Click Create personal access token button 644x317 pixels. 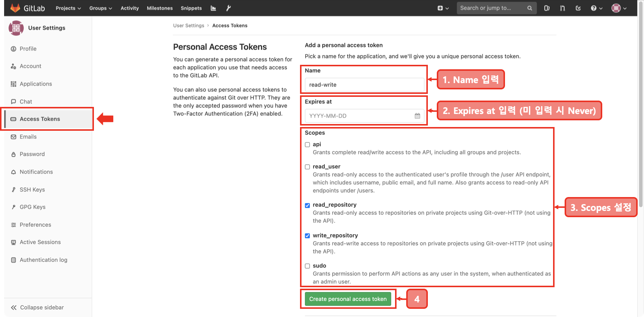(x=348, y=299)
